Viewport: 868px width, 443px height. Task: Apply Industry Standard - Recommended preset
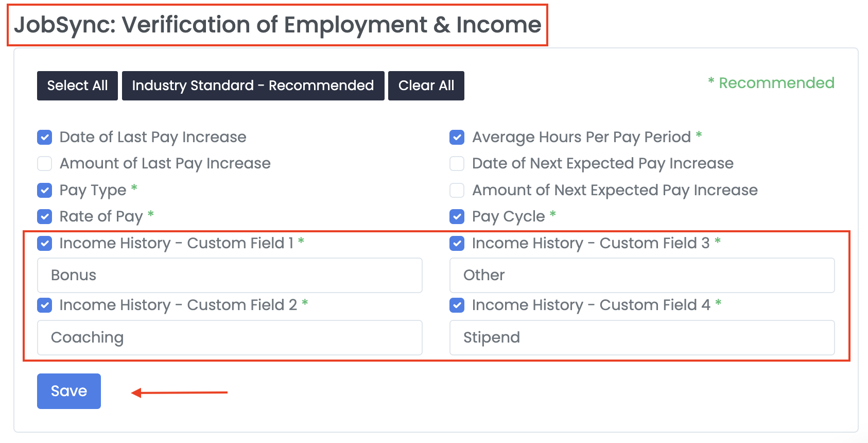(253, 86)
